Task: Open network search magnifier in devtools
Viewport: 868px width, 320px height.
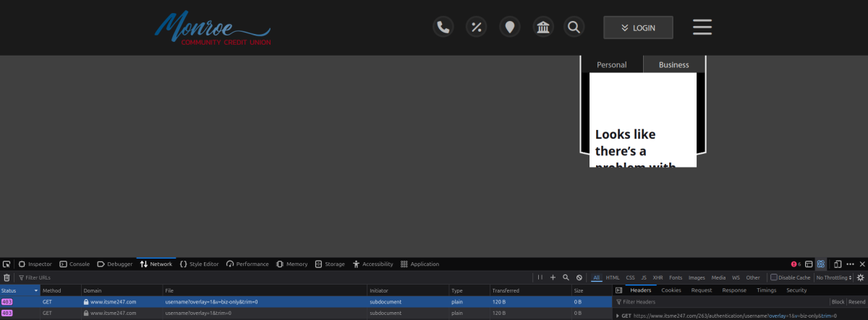Action: point(566,277)
